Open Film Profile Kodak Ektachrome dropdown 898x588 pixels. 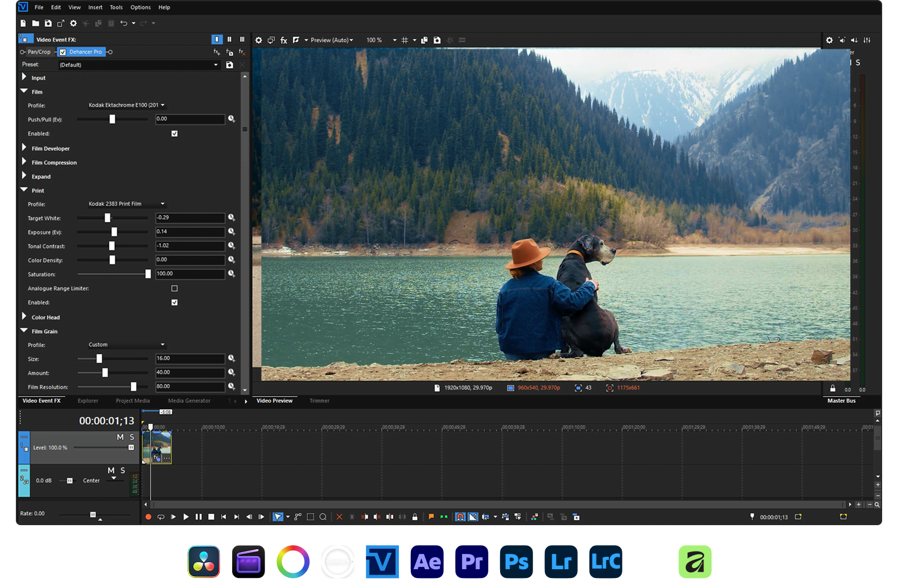click(x=127, y=105)
